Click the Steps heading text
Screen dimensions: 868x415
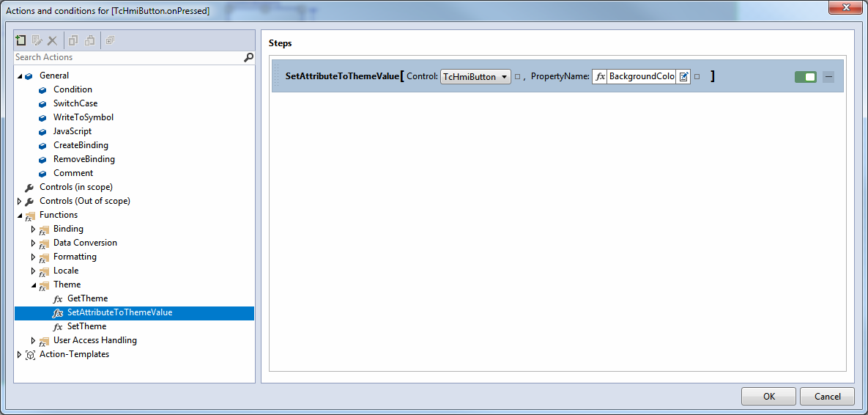[280, 43]
